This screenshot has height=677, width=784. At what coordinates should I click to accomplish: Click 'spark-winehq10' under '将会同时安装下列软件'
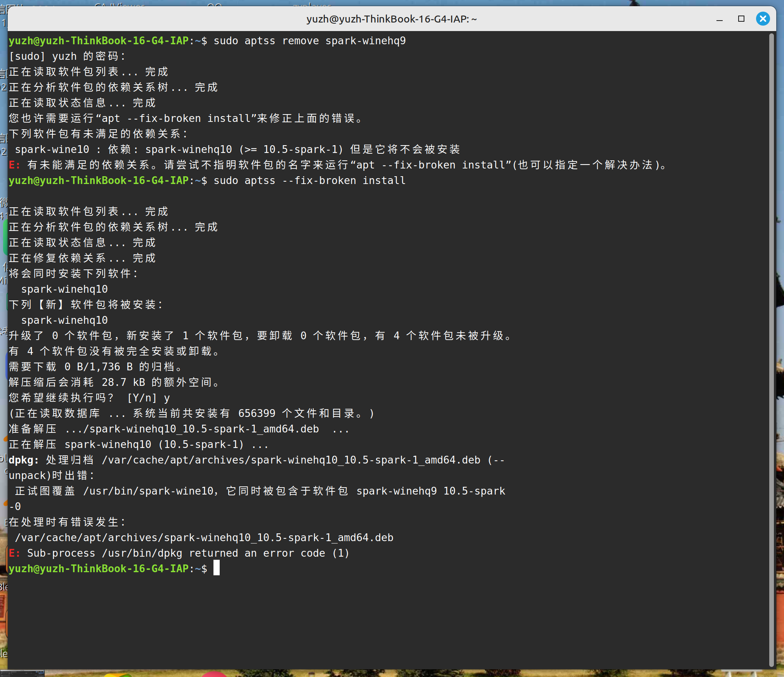pos(64,289)
